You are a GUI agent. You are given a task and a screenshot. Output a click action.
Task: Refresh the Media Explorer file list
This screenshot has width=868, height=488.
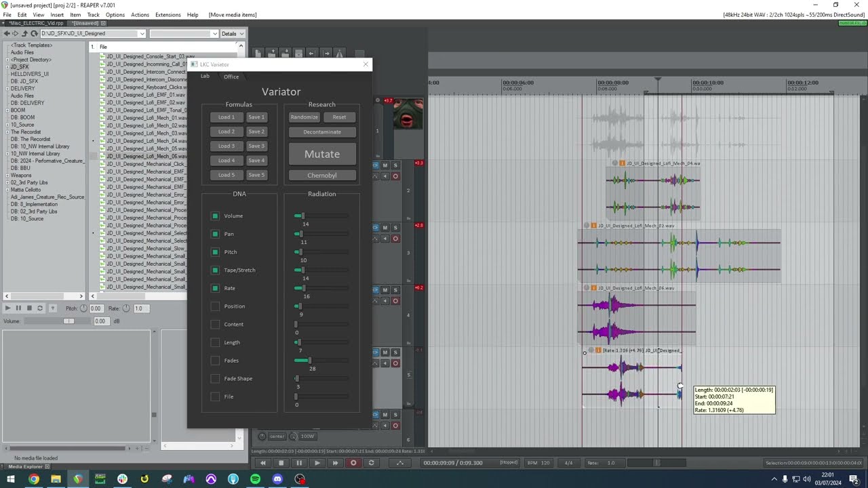[x=33, y=33]
